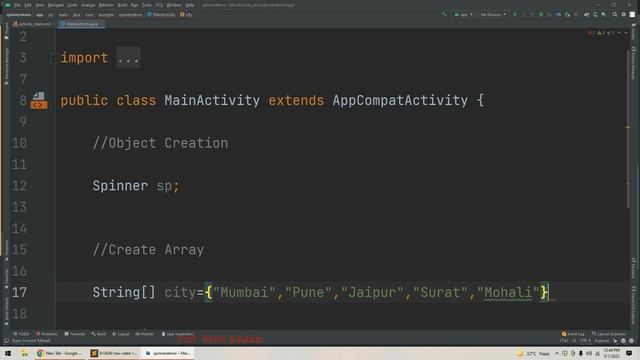The width and height of the screenshot is (640, 360).
Task: Jump to next highlighted error arrow
Action: [x=626, y=33]
